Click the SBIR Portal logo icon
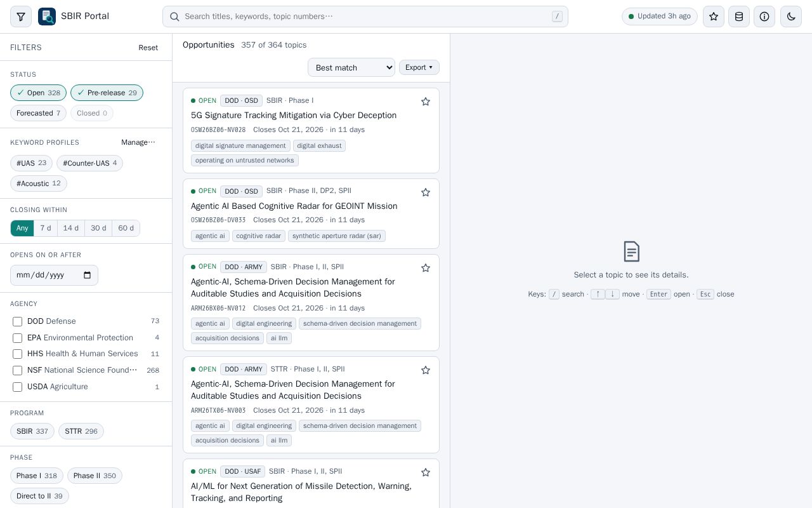The width and height of the screenshot is (812, 508). (47, 17)
